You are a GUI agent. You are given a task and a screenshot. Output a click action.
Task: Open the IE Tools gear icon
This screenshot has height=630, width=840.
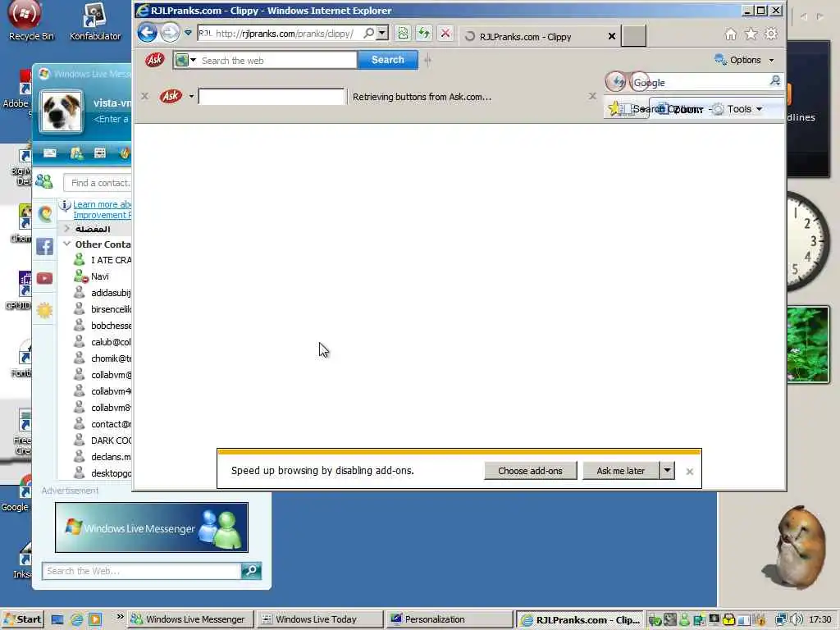click(771, 34)
